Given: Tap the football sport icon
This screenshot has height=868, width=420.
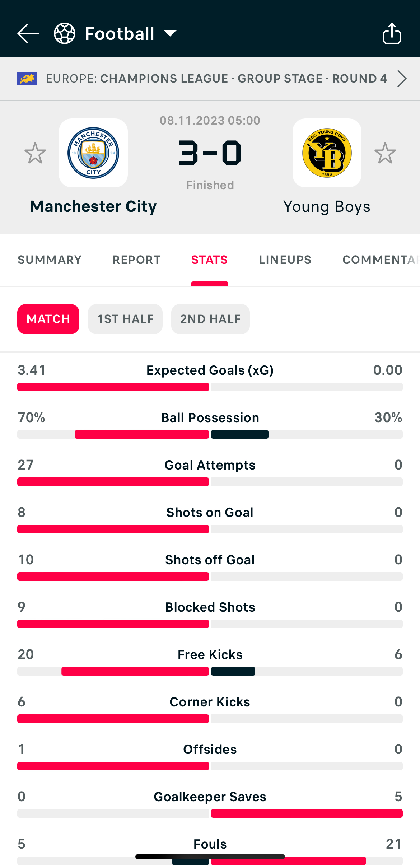Looking at the screenshot, I should click(x=65, y=34).
